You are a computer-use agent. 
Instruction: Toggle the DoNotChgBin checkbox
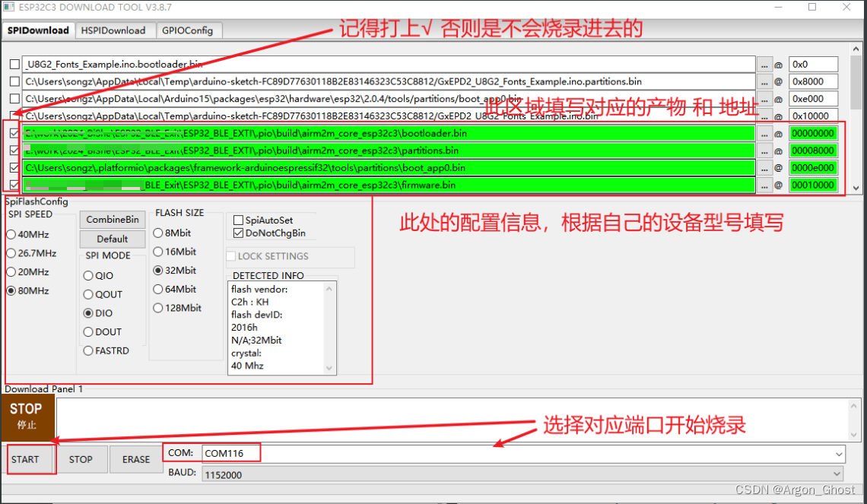(239, 233)
